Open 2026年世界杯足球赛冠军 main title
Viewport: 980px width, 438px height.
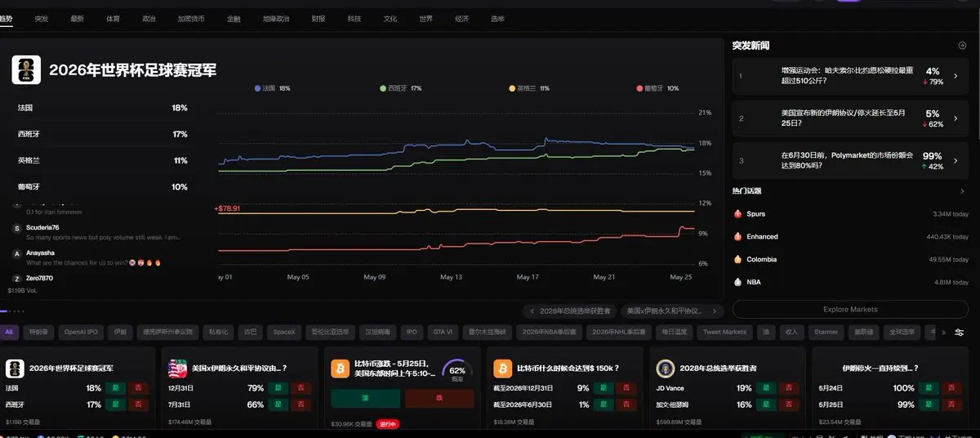[x=132, y=70]
